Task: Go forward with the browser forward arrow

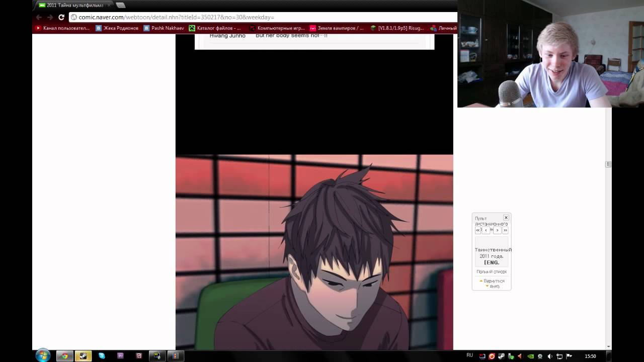Action: [50, 17]
